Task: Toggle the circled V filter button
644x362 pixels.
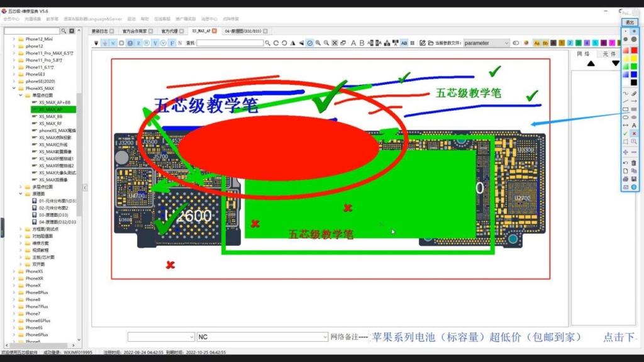Action: (164, 43)
